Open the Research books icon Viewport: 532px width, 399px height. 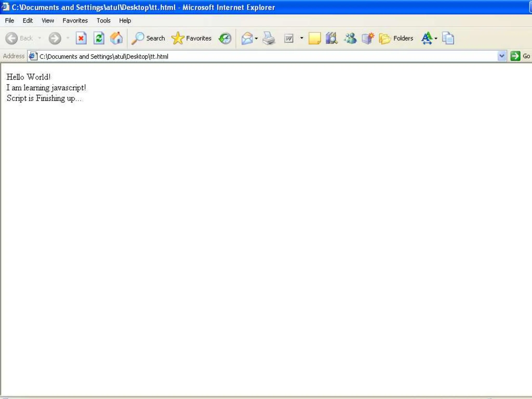coord(332,38)
